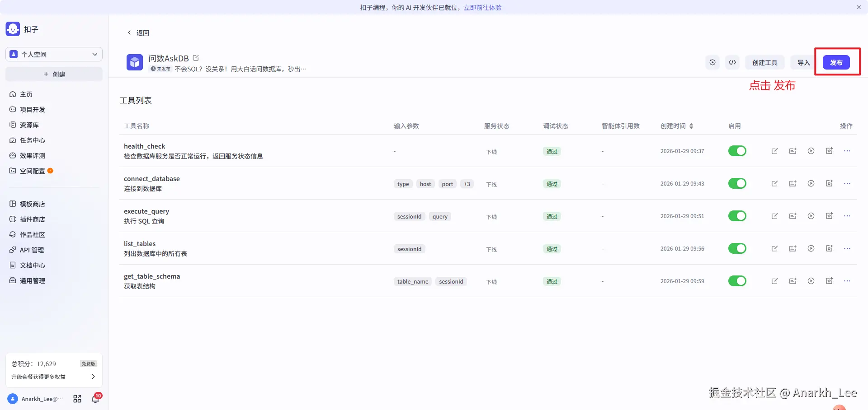Close the top announcement banner
868x410 pixels.
coord(859,7)
